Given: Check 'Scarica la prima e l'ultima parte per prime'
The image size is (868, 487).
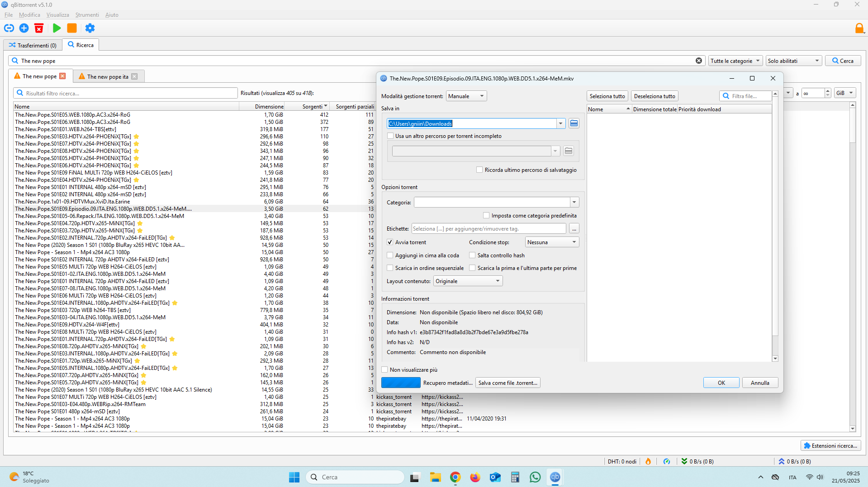Looking at the screenshot, I should pos(472,268).
